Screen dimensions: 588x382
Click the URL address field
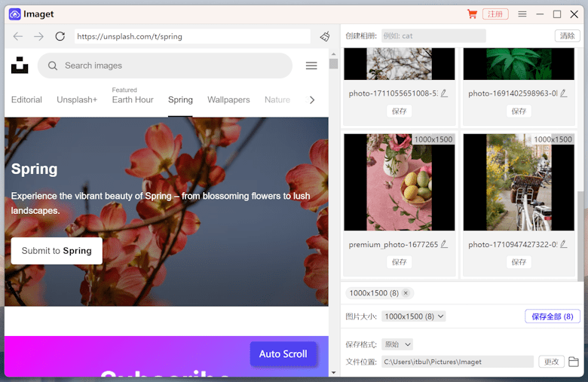click(192, 36)
